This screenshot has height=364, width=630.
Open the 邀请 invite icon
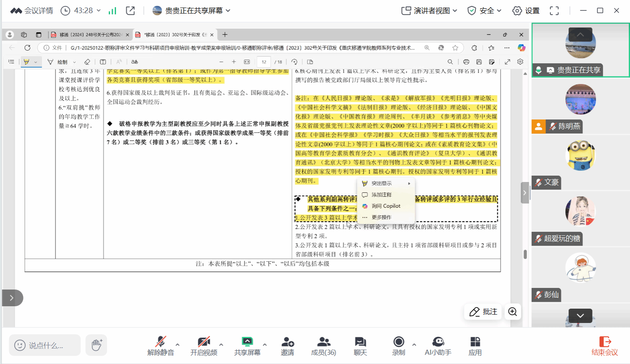tap(287, 346)
